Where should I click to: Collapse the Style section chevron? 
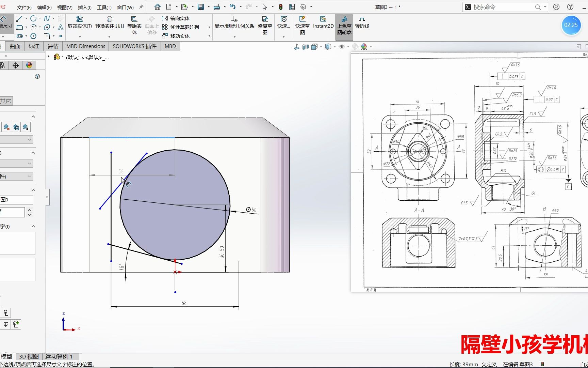tap(33, 117)
